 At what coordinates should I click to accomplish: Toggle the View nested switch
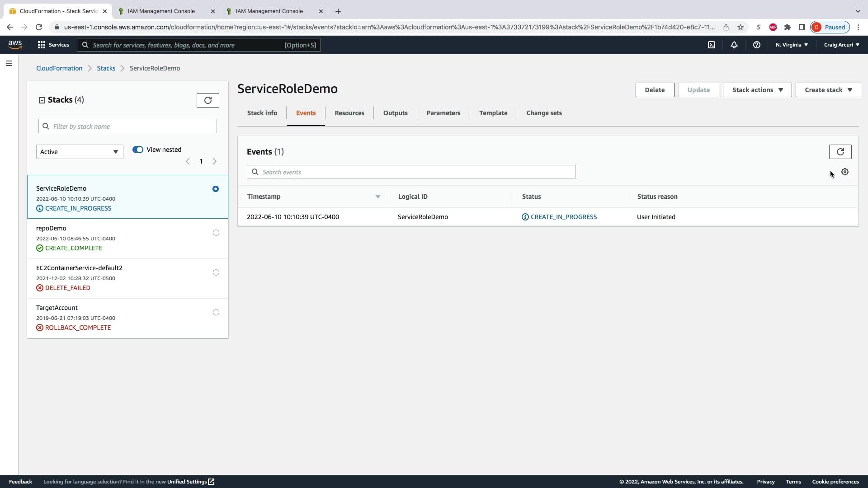[x=138, y=150]
